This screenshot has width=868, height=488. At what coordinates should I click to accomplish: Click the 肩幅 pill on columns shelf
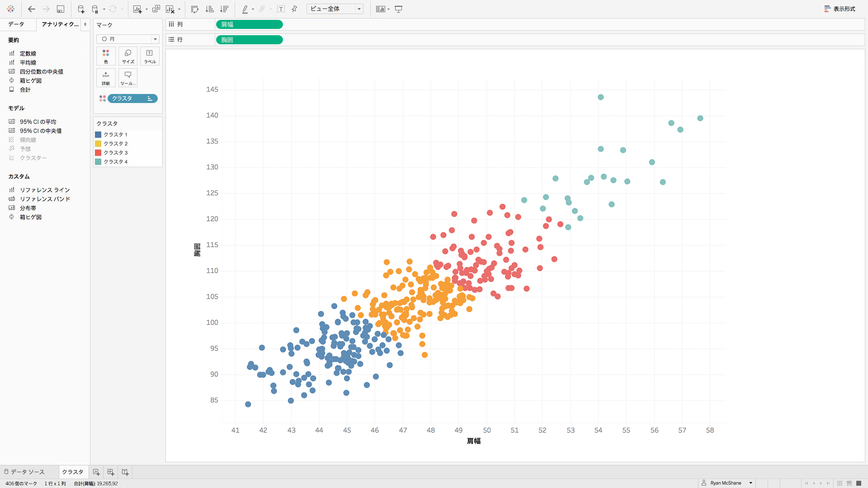point(249,24)
